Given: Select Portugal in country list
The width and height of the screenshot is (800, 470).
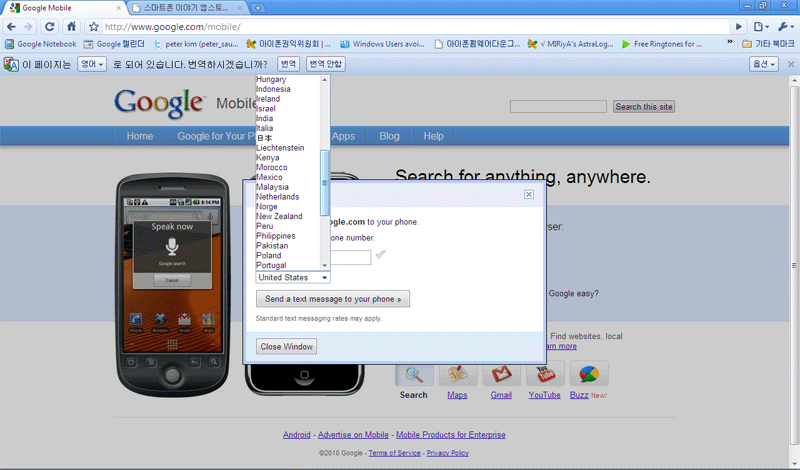Looking at the screenshot, I should point(271,265).
